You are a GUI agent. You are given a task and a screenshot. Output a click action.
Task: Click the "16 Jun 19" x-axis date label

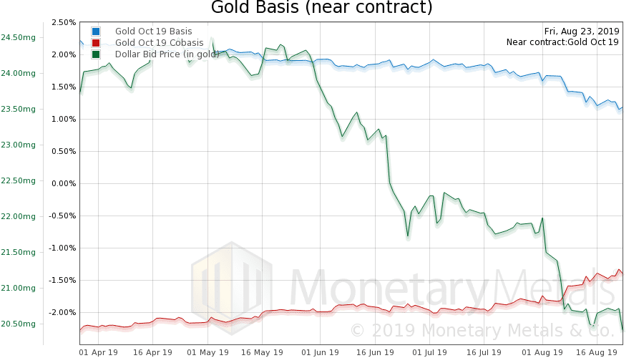(x=375, y=352)
